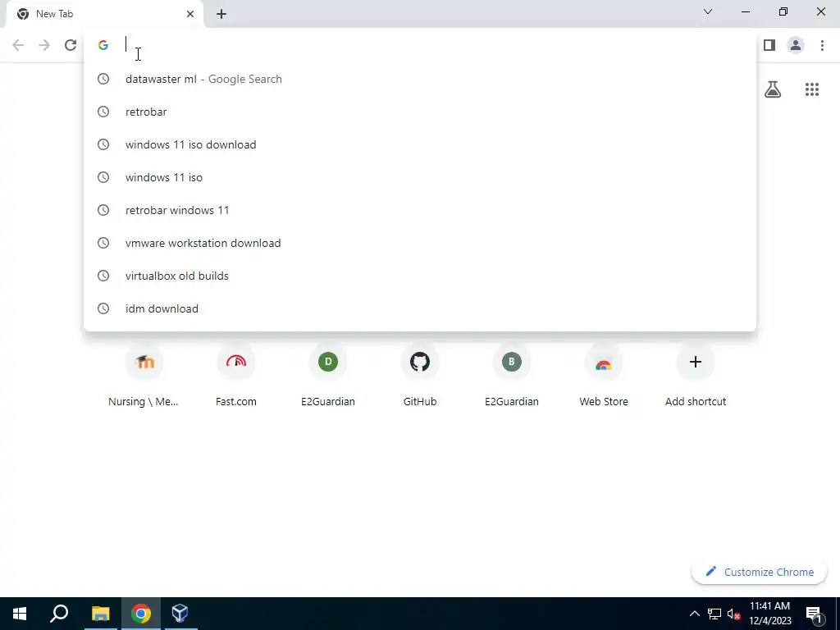Open the Search Labs flask icon
This screenshot has height=630, width=840.
[773, 89]
